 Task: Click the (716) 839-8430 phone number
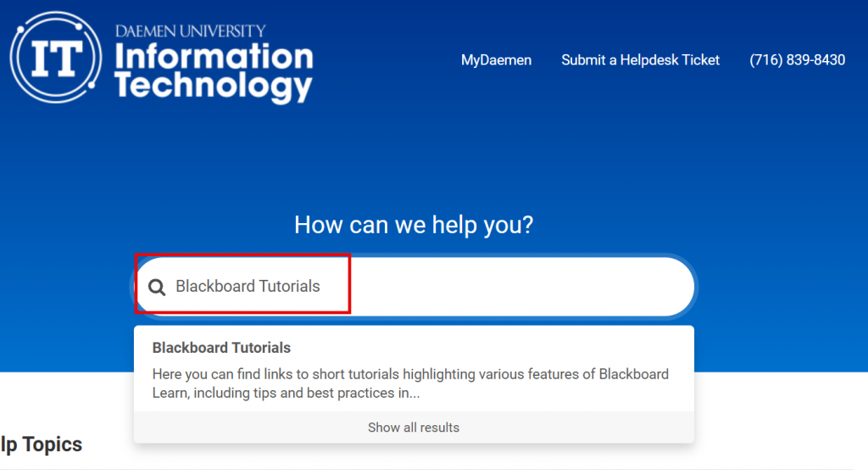click(797, 60)
